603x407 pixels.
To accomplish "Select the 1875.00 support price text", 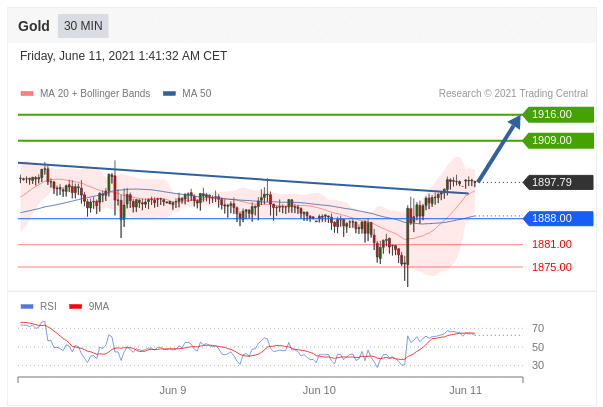I will (551, 267).
